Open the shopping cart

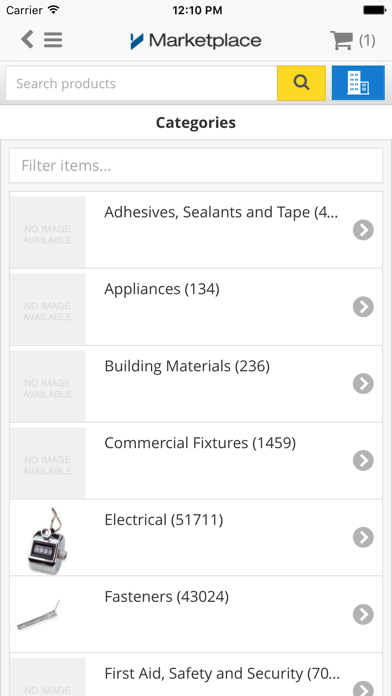(352, 40)
